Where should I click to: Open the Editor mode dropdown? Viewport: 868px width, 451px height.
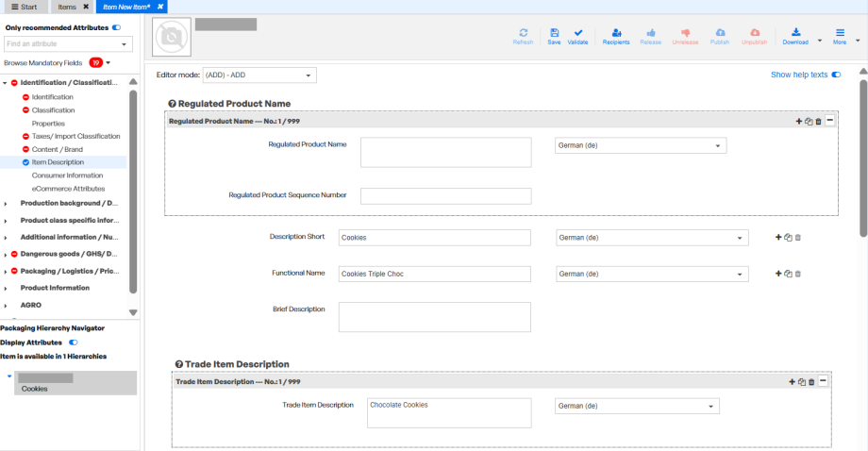[259, 75]
